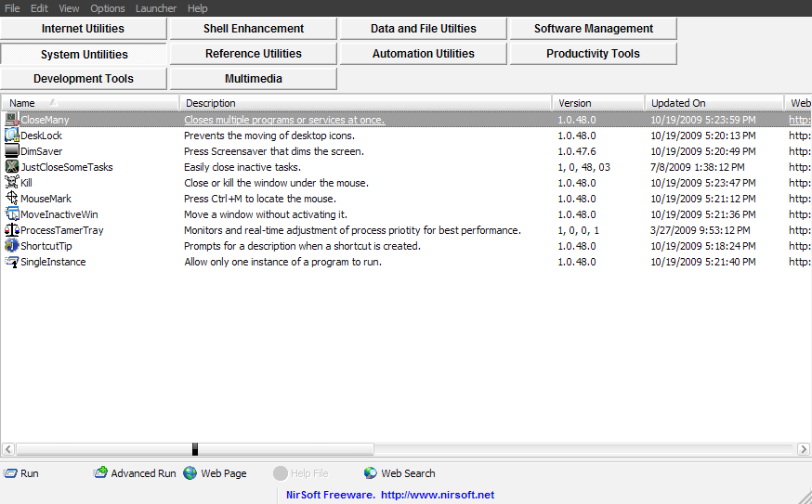The width and height of the screenshot is (812, 504).
Task: Open the Options menu
Action: 108,8
